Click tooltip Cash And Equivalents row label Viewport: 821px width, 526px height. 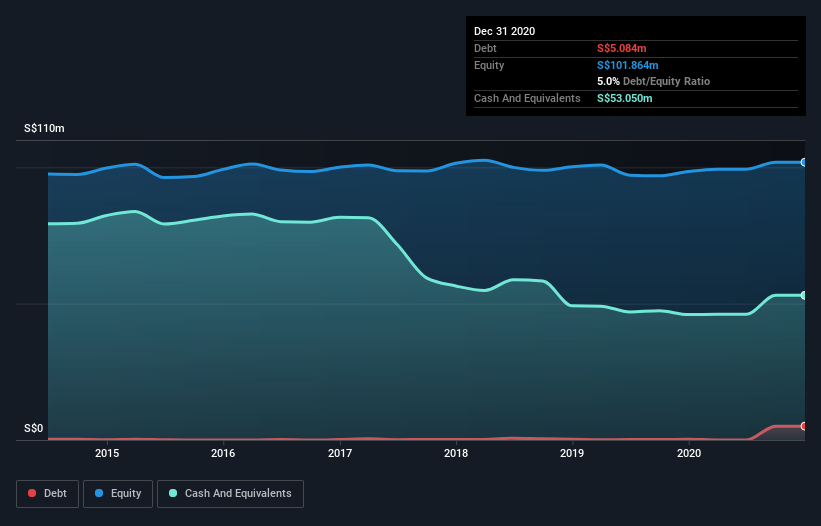[x=527, y=98]
